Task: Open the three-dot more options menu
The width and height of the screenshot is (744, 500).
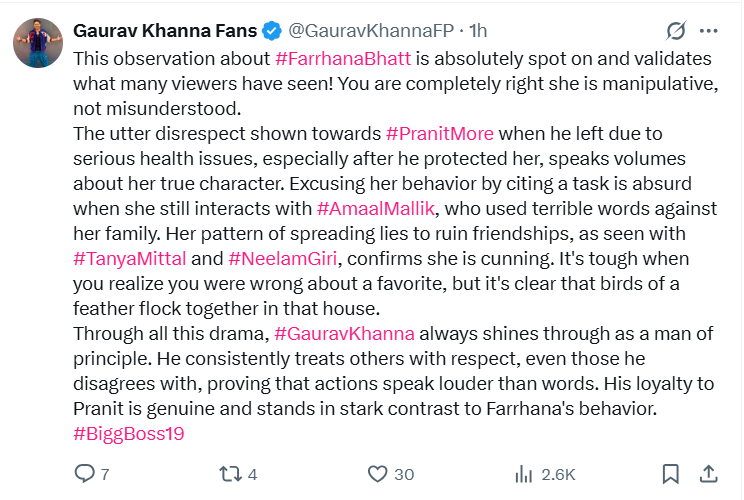Action: coord(708,31)
